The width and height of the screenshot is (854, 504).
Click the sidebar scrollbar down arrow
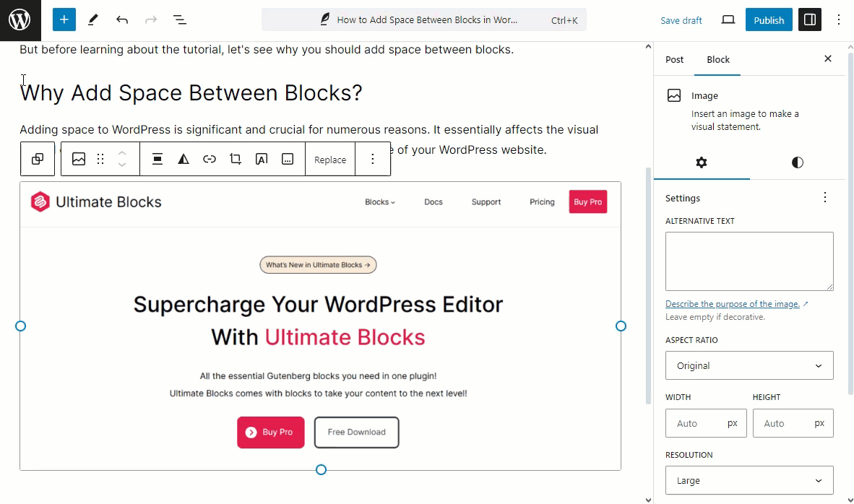click(850, 500)
